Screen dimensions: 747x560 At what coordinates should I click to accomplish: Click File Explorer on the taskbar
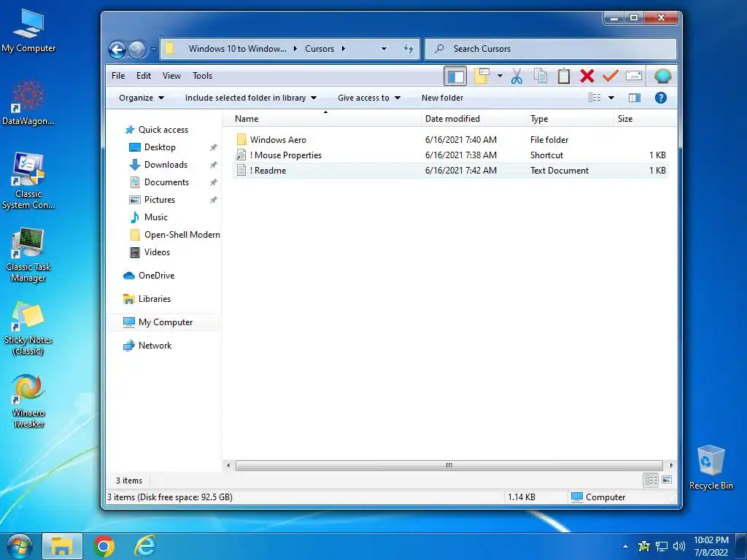pyautogui.click(x=62, y=546)
